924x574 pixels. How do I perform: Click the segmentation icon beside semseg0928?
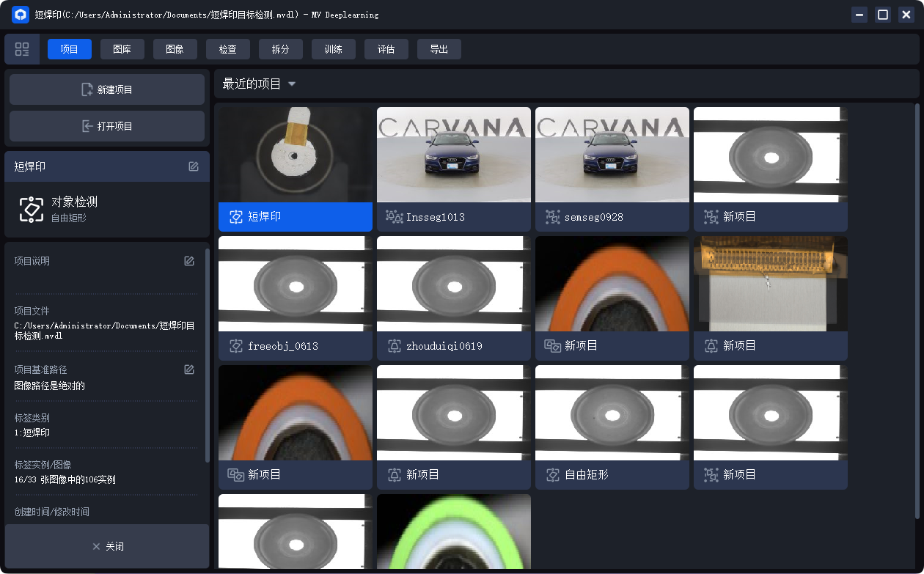tap(553, 217)
